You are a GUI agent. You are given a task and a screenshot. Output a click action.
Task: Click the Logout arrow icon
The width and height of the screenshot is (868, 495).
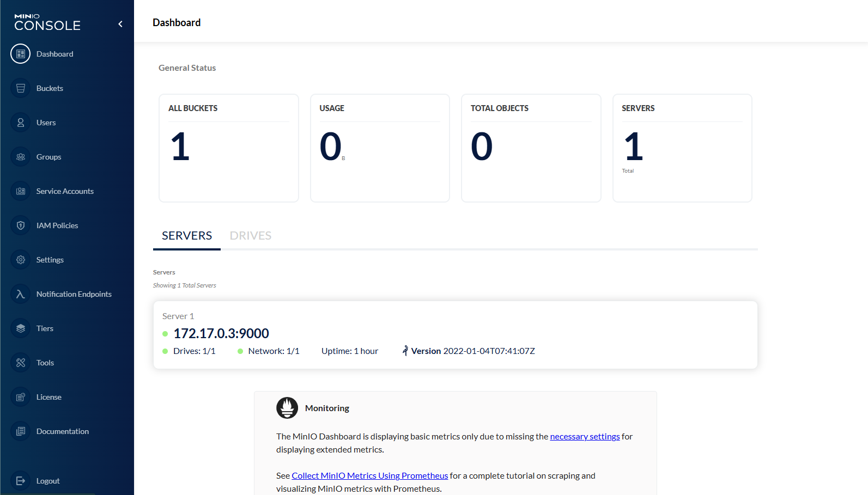[21, 481]
